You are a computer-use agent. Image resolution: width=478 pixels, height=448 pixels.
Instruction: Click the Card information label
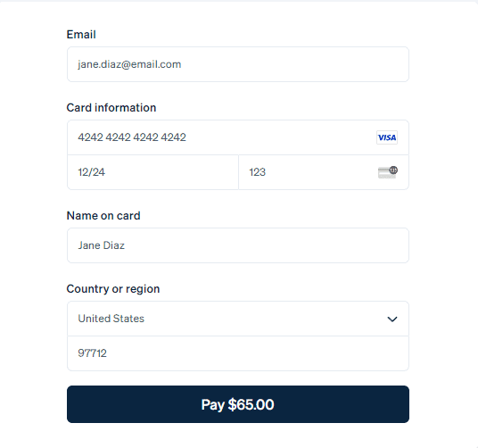tap(111, 108)
